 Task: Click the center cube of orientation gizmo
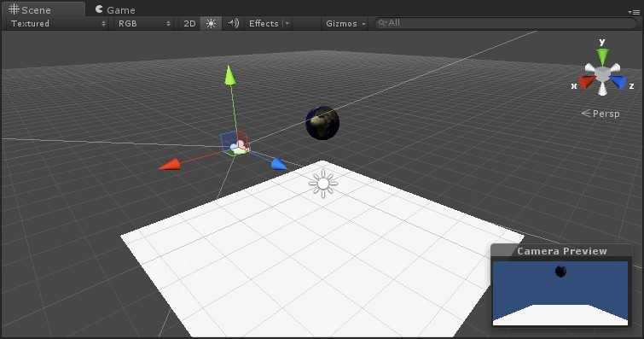tap(602, 74)
